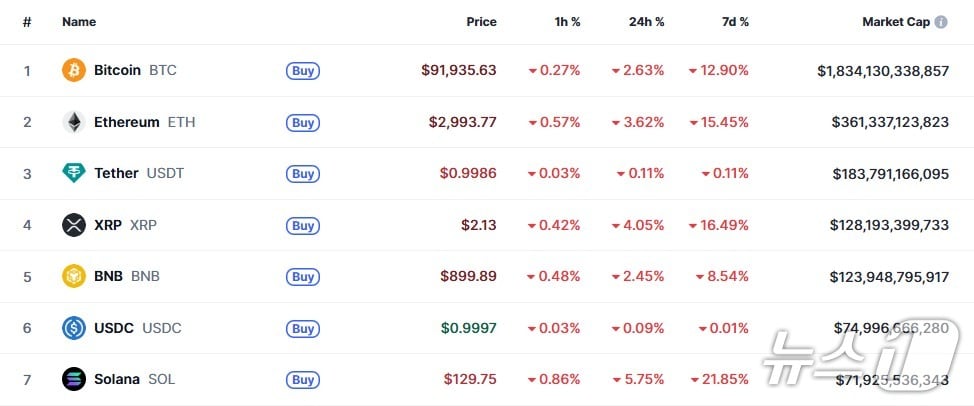Click the Ethereum diamond logo icon
This screenshot has width=974, height=406.
click(x=74, y=122)
